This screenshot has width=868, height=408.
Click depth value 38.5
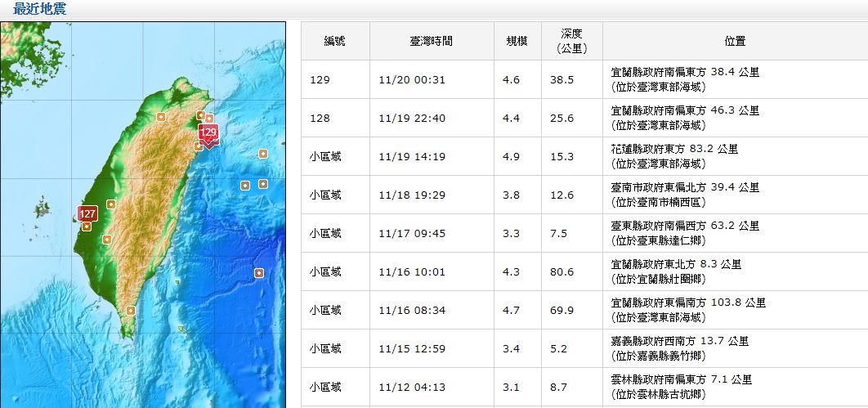tap(562, 79)
